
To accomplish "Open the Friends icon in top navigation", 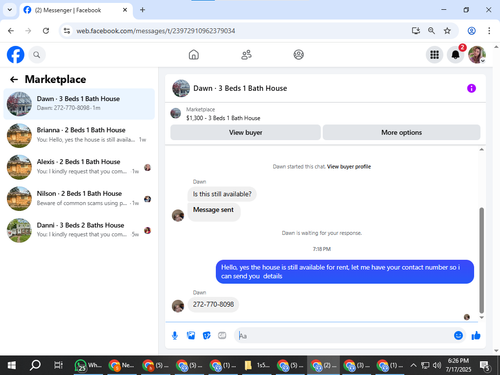I will [x=246, y=55].
